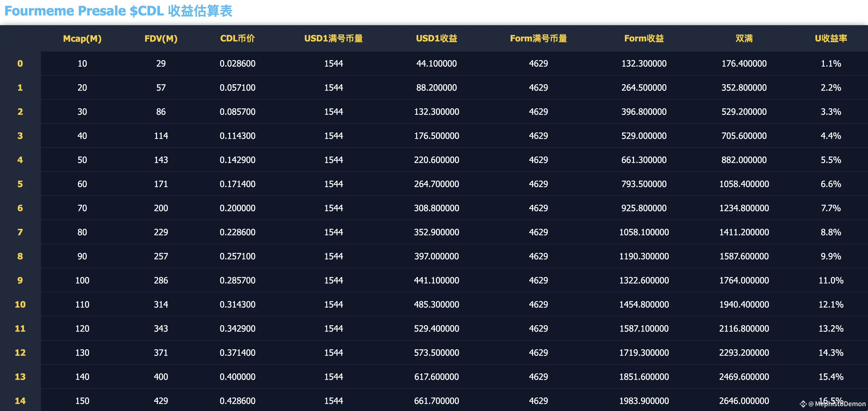Select USD1 yield cell 220.600000
The width and height of the screenshot is (868, 411).
(436, 160)
